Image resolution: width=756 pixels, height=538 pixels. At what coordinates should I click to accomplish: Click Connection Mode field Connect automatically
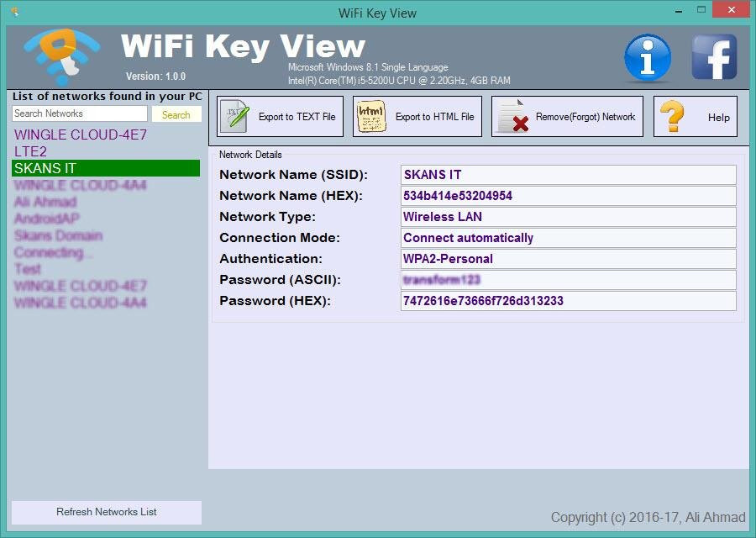point(569,238)
